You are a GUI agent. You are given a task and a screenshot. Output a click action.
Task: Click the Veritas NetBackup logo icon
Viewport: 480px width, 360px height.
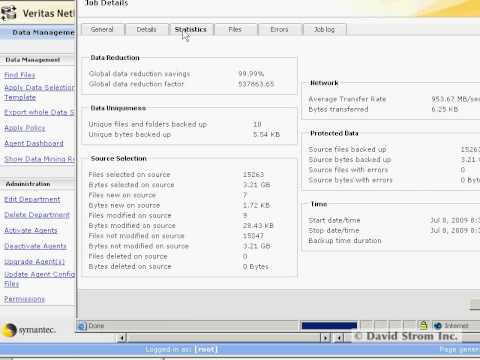click(x=9, y=13)
